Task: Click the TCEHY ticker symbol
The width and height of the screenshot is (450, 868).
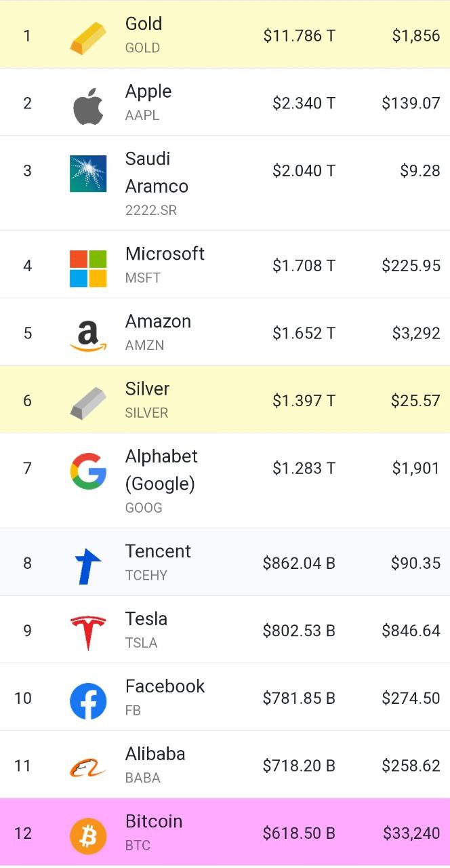Action: [x=146, y=575]
